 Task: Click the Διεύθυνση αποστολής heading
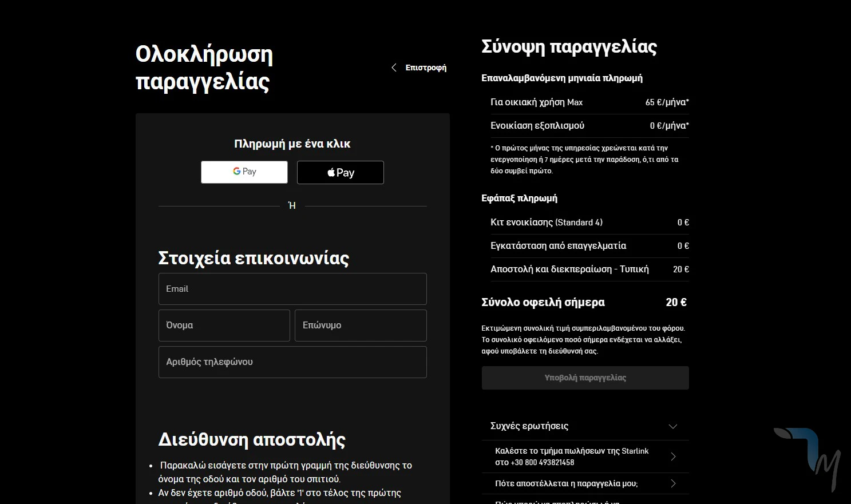pos(252,439)
